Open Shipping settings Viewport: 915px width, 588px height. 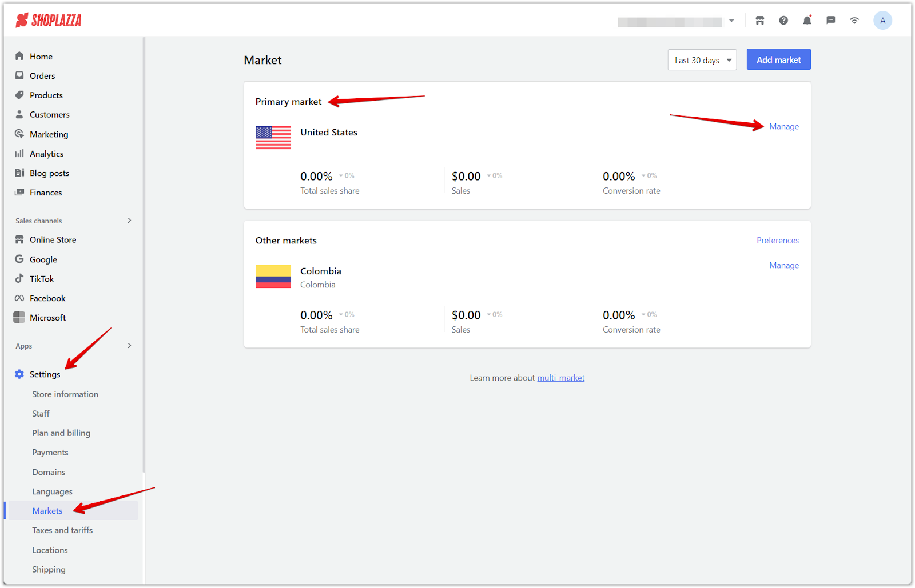pyautogui.click(x=49, y=569)
